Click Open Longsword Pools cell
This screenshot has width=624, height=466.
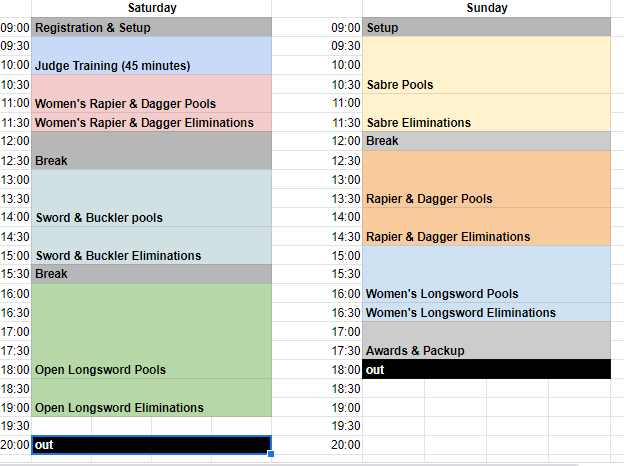click(152, 331)
